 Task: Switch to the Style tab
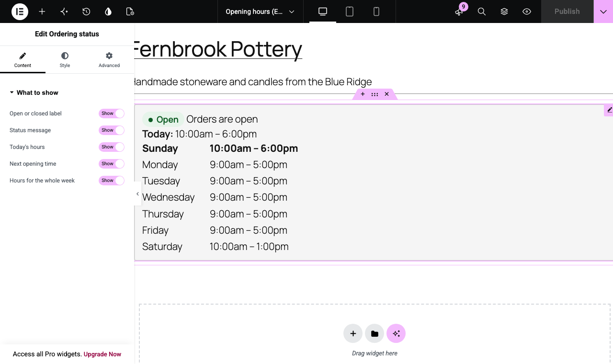(x=65, y=60)
